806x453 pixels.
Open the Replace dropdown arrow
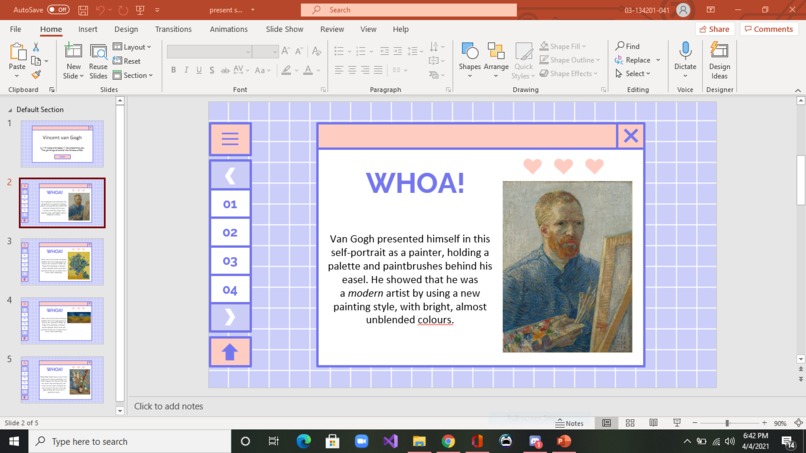coord(658,60)
